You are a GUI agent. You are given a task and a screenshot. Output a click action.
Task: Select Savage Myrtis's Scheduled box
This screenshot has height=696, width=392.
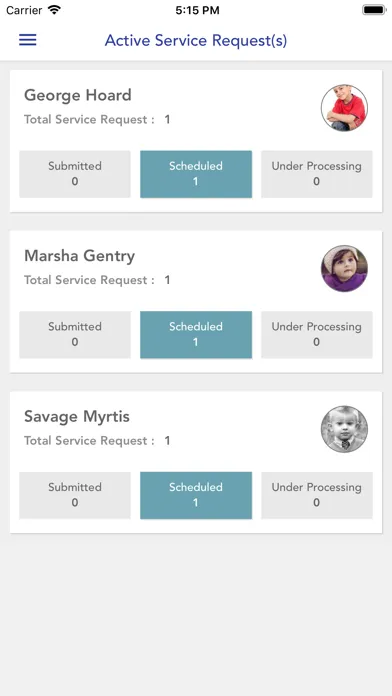coord(196,495)
